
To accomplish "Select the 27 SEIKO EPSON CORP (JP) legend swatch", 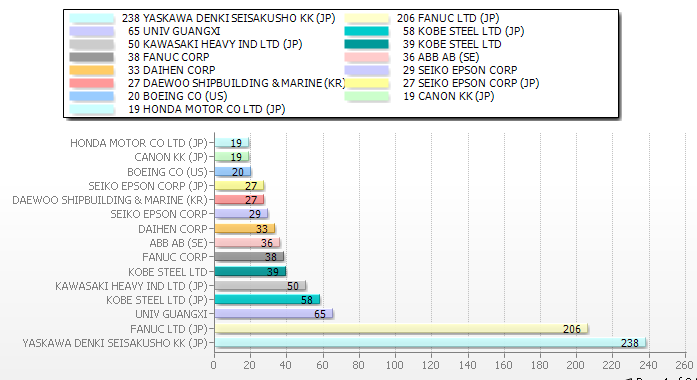I will [367, 83].
